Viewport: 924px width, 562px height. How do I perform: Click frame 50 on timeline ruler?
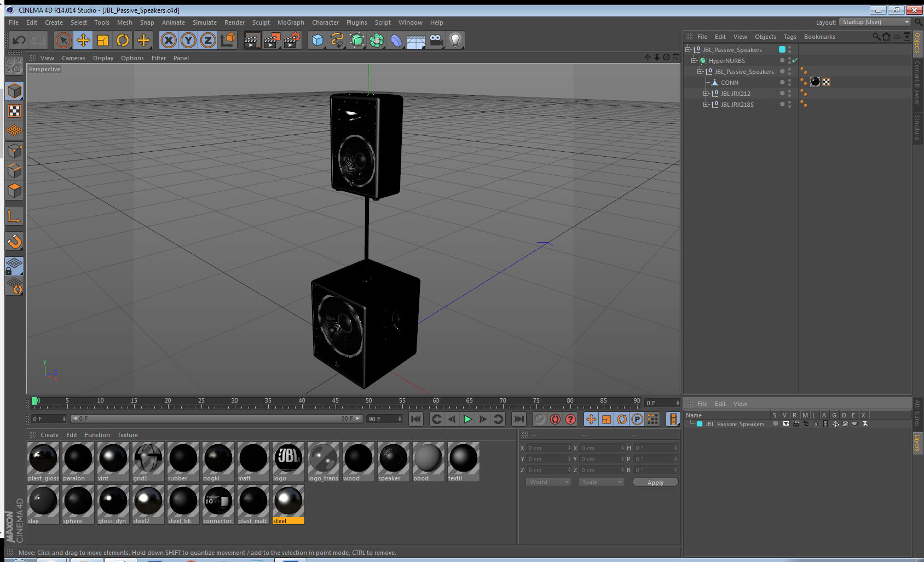[369, 402]
